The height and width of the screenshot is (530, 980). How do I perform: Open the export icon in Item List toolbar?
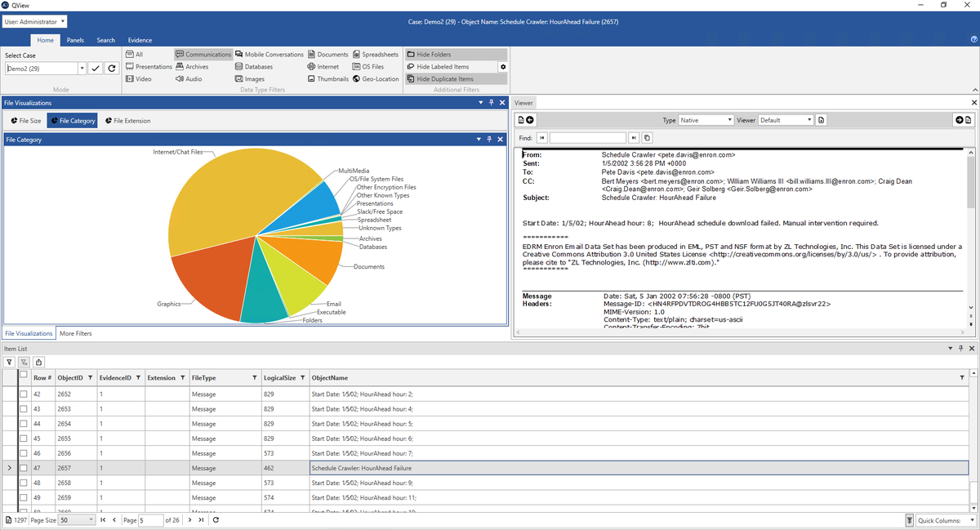click(x=38, y=362)
